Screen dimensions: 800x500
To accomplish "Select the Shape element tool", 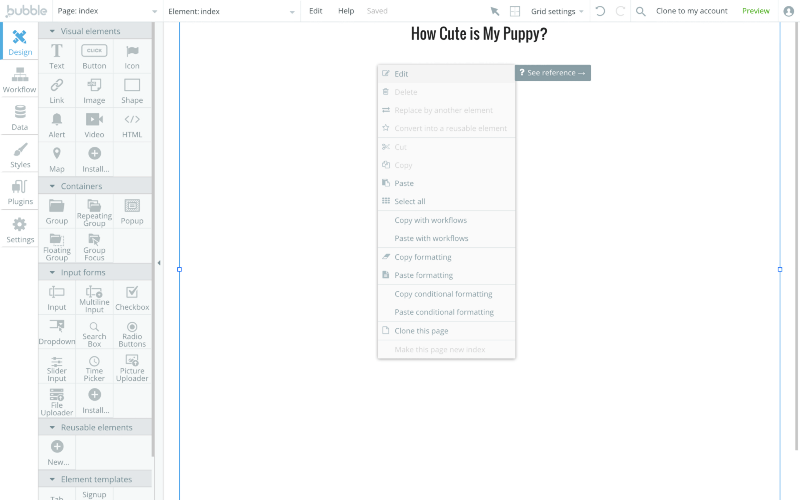I will click(x=132, y=91).
